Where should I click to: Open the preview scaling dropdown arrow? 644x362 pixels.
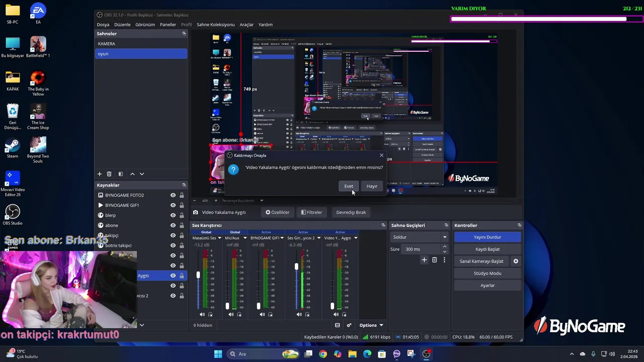tap(262, 201)
